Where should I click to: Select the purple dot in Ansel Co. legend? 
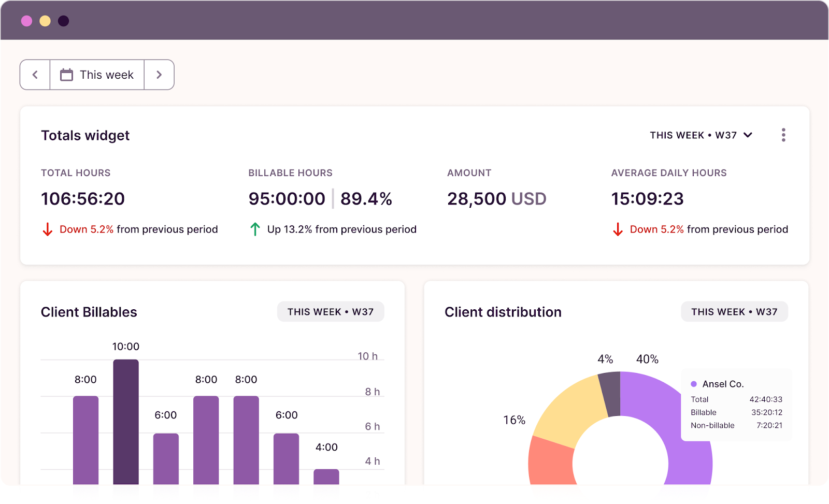coord(693,384)
